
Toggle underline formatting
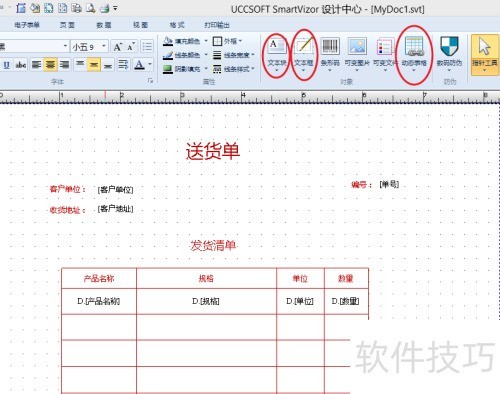7,65
